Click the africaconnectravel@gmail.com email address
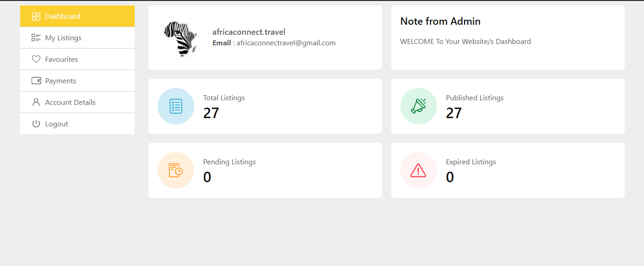644x266 pixels. (286, 43)
